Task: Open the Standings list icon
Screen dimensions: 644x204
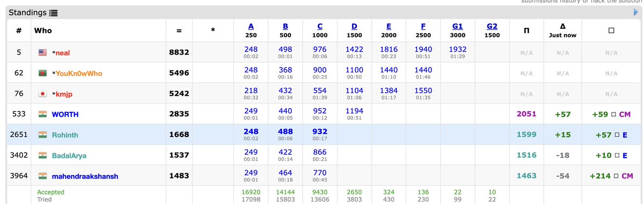Action: [x=54, y=12]
